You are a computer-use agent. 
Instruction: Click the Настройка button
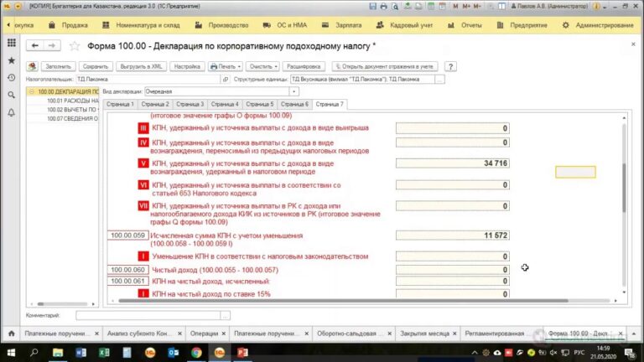pos(187,66)
